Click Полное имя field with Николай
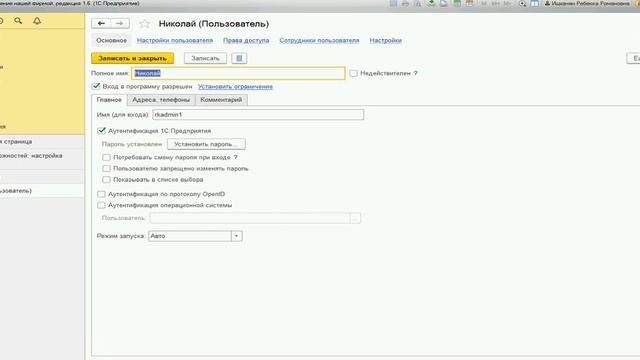640x360 pixels. (x=238, y=73)
